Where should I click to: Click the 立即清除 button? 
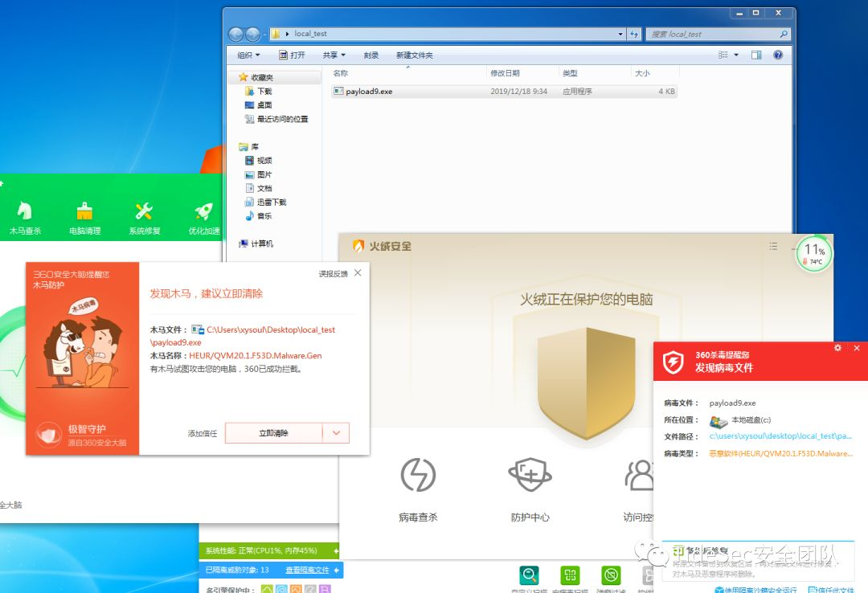[273, 432]
